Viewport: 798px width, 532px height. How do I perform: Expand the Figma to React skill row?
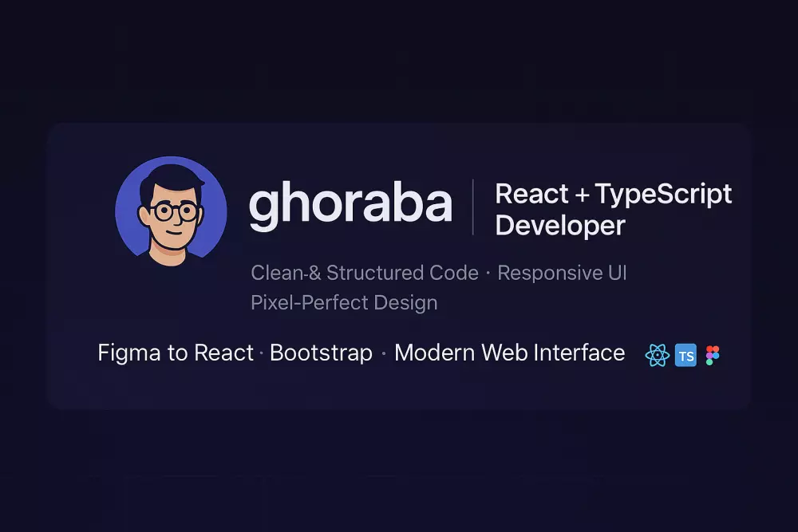(x=176, y=353)
